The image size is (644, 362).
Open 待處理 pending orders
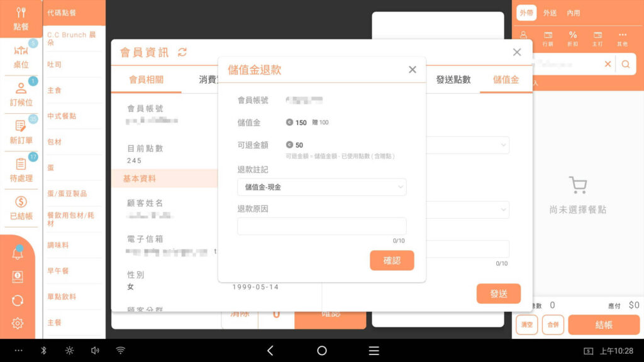point(21,169)
